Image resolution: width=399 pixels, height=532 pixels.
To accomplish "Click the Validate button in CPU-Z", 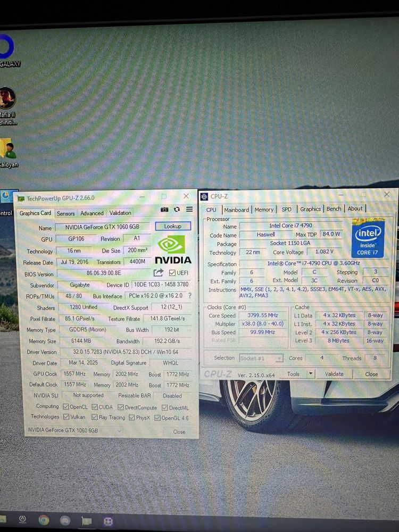I will coord(334,373).
